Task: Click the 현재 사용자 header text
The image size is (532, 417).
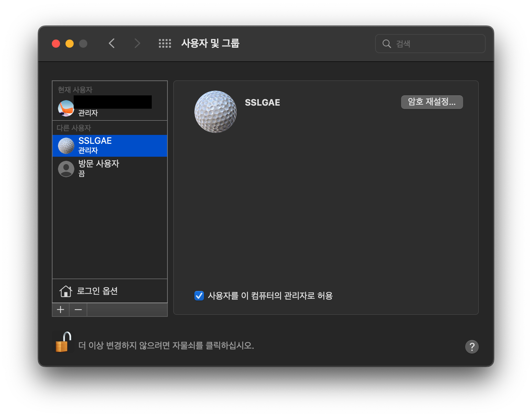Action: pos(75,90)
